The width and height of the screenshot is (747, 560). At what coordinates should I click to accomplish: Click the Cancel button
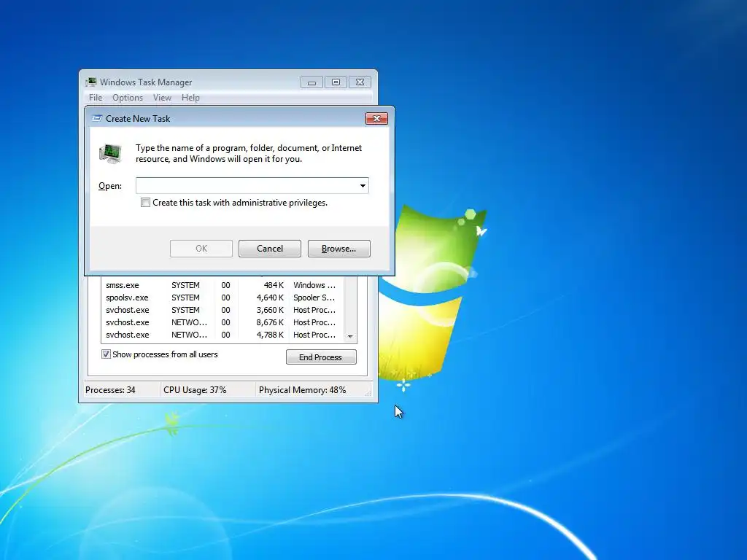point(270,249)
